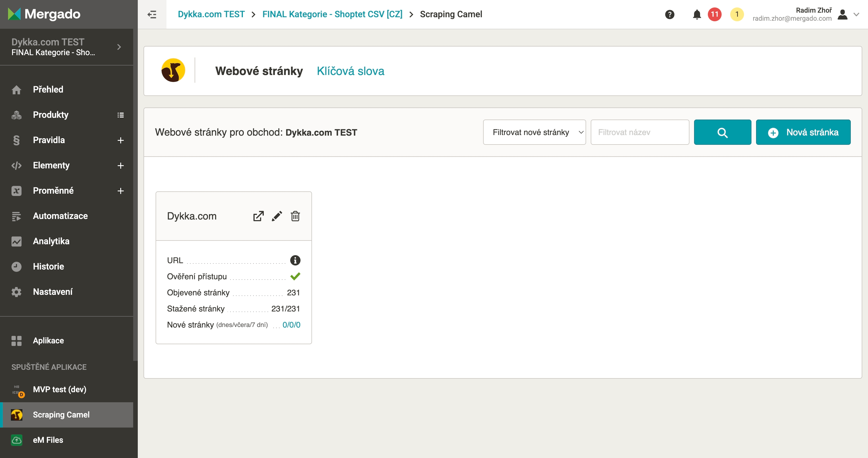Open the help question mark icon

pos(670,14)
